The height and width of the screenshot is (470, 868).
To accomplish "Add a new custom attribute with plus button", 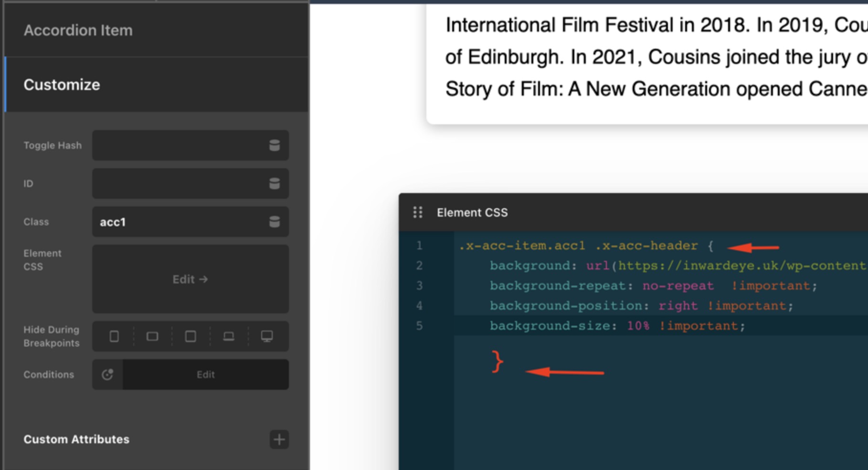I will 279,439.
